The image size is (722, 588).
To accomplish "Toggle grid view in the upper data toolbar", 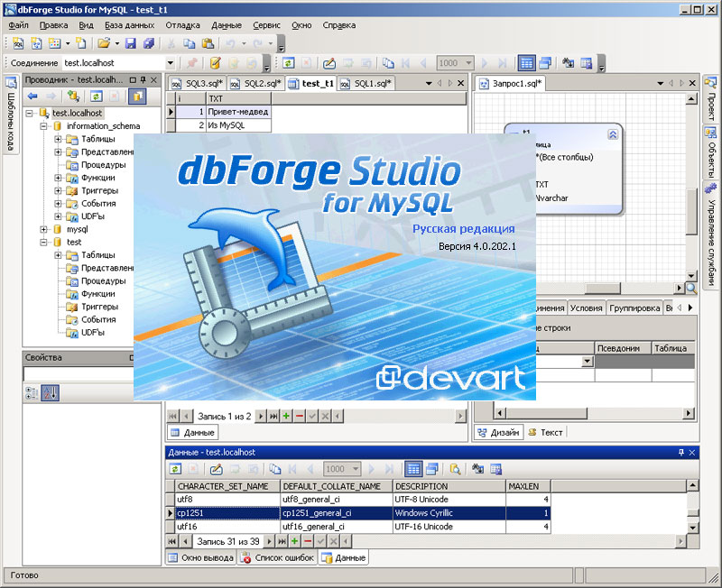I will click(526, 63).
